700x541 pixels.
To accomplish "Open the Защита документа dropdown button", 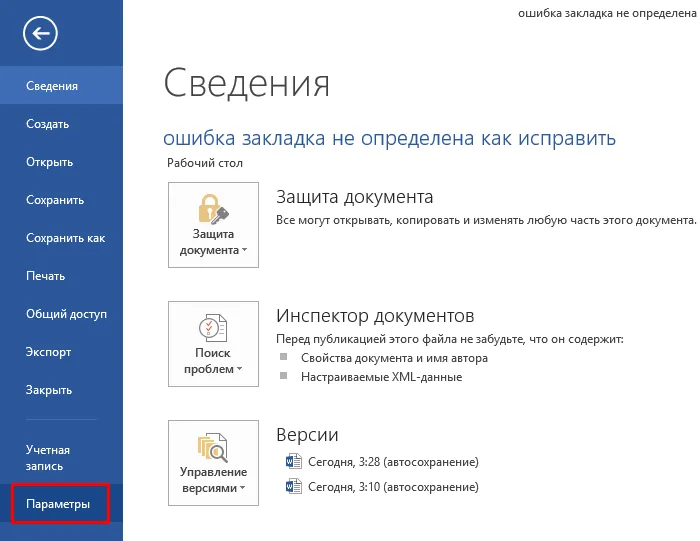I will [213, 225].
